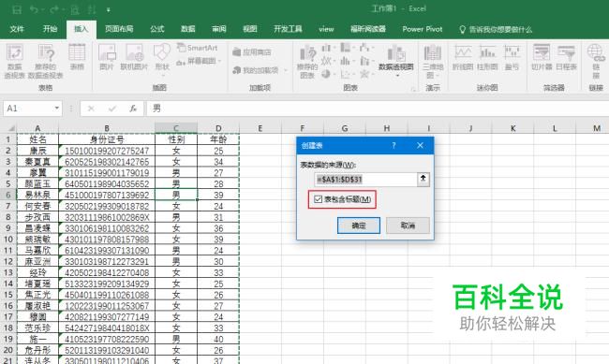Image resolution: width=609 pixels, height=364 pixels.
Task: Click Undo in the quick access toolbar
Action: [34, 9]
